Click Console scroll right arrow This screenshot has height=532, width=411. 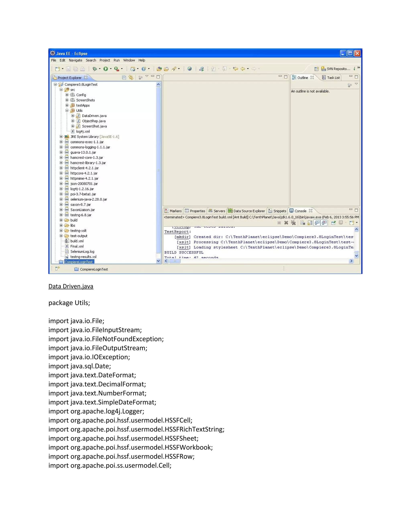351,261
